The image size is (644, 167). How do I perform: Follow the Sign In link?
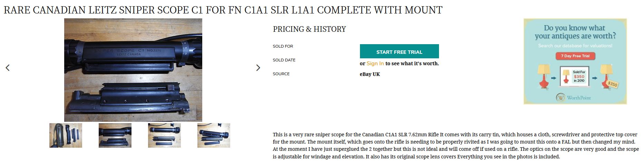tap(375, 63)
